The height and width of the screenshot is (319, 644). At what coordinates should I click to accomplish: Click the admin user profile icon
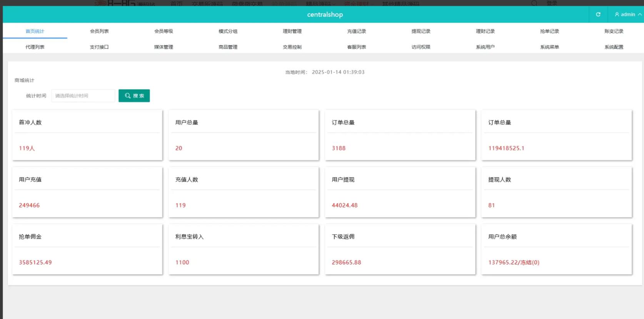pyautogui.click(x=617, y=15)
